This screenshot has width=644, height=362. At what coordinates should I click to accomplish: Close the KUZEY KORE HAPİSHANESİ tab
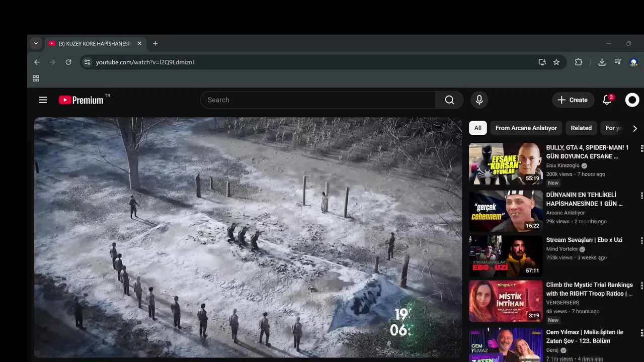pyautogui.click(x=139, y=44)
